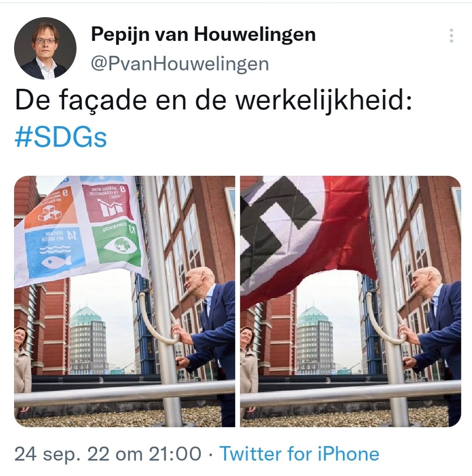Open the right attached photo

click(351, 302)
